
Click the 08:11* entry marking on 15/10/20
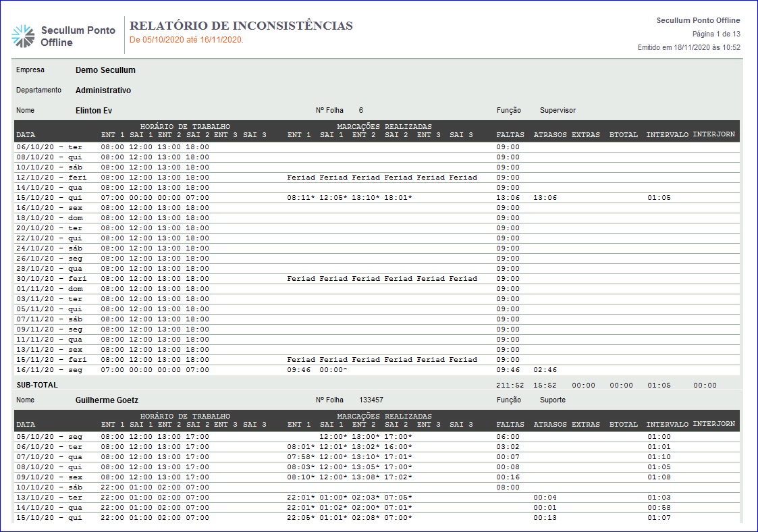coord(301,198)
